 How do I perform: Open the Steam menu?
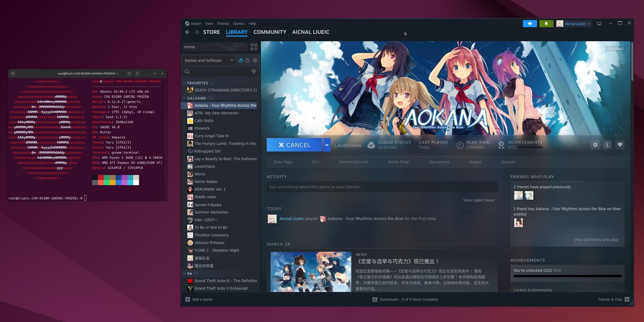tap(196, 24)
